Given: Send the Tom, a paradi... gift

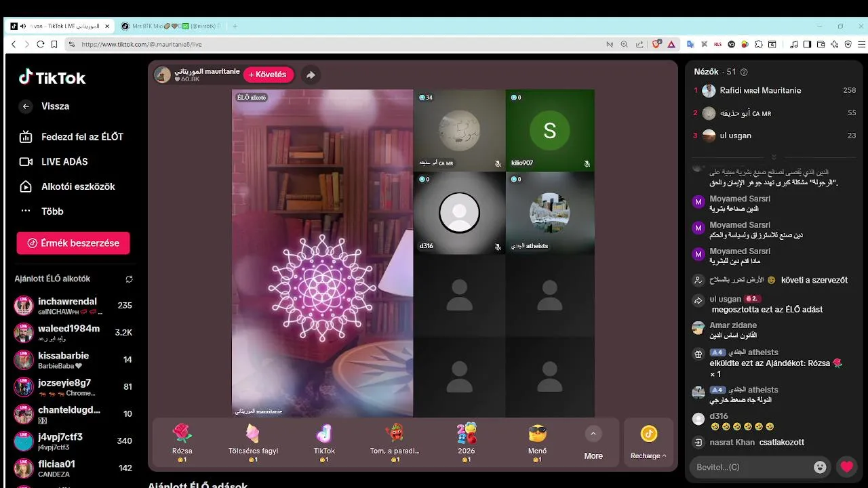Looking at the screenshot, I should pos(395,442).
